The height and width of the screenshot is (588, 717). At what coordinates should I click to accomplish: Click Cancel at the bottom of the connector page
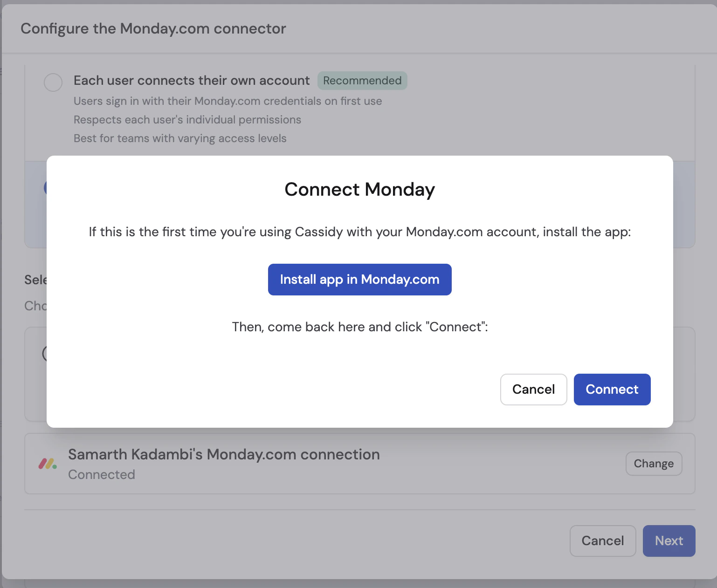[602, 540]
